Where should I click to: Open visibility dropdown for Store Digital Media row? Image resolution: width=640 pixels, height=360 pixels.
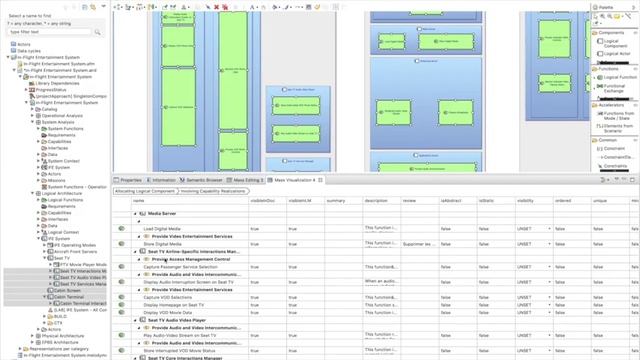[549, 244]
